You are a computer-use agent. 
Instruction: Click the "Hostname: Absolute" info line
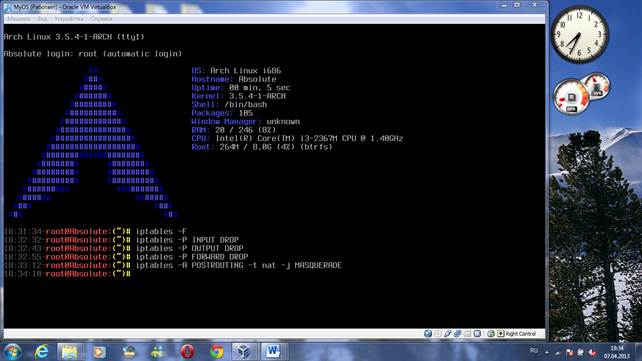pyautogui.click(x=234, y=79)
